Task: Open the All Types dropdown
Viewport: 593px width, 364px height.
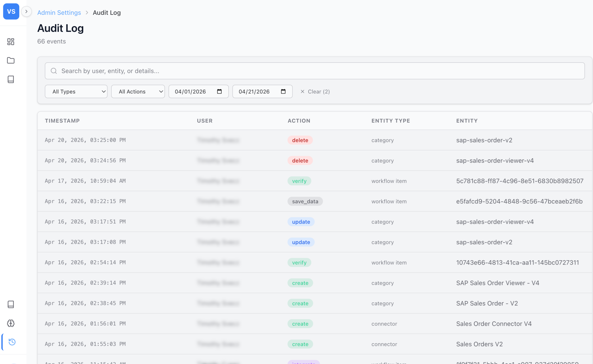Action: click(x=76, y=92)
